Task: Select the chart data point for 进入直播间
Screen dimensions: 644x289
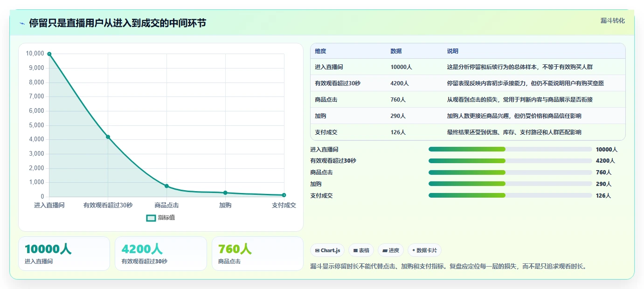Action: [49, 54]
